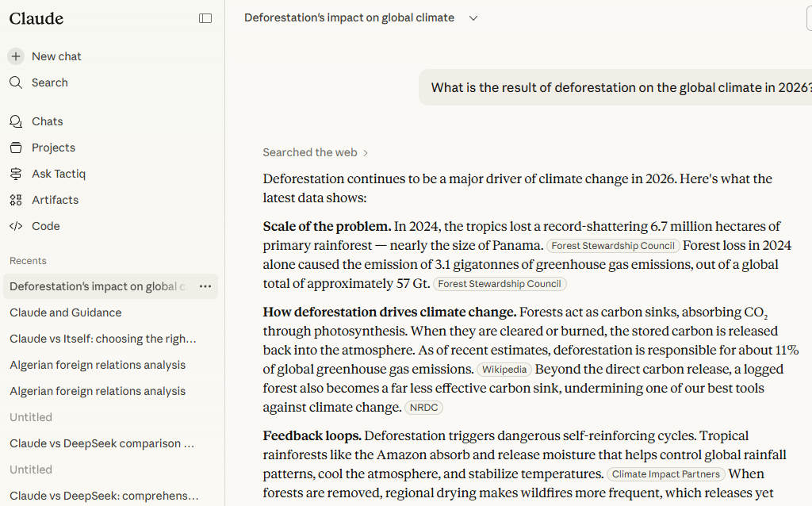Click the Code brackets icon
This screenshot has width=812, height=506.
[x=16, y=226]
